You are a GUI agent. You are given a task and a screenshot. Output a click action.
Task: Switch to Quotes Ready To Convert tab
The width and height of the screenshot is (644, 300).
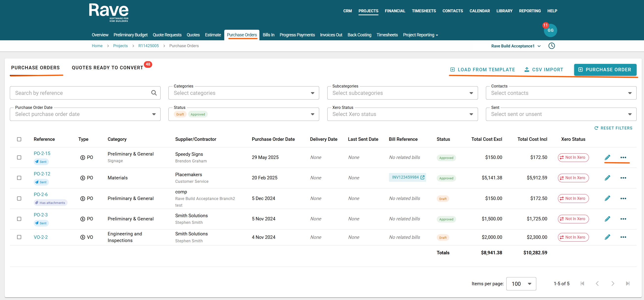[107, 68]
